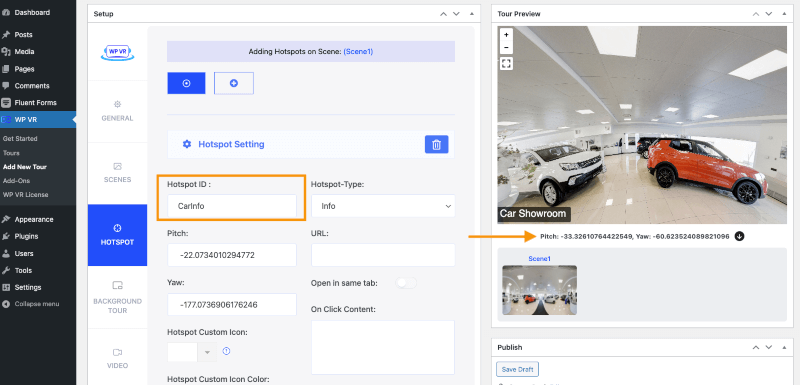Open Appearance in the admin sidebar
Viewport: 800px width, 385px height.
click(34, 219)
